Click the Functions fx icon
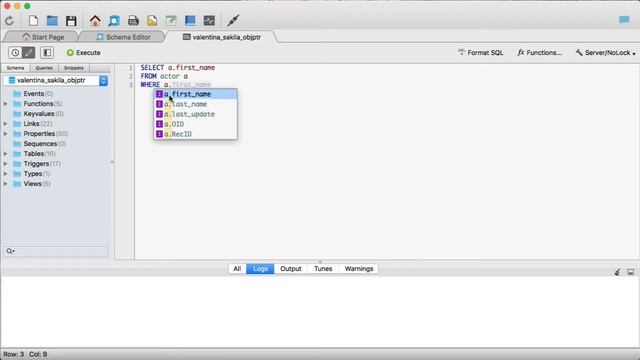Viewport: 640px width, 360px height. point(520,53)
